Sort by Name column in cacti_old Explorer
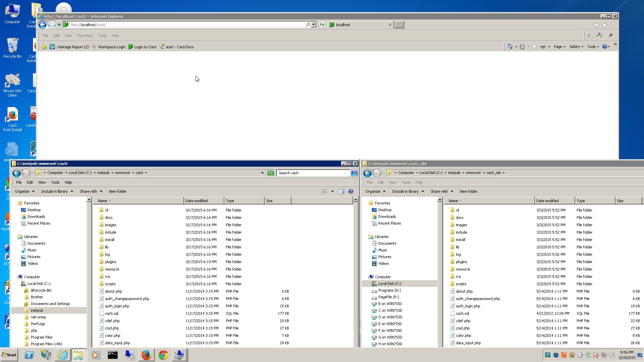This screenshot has width=644, height=362. tap(490, 201)
